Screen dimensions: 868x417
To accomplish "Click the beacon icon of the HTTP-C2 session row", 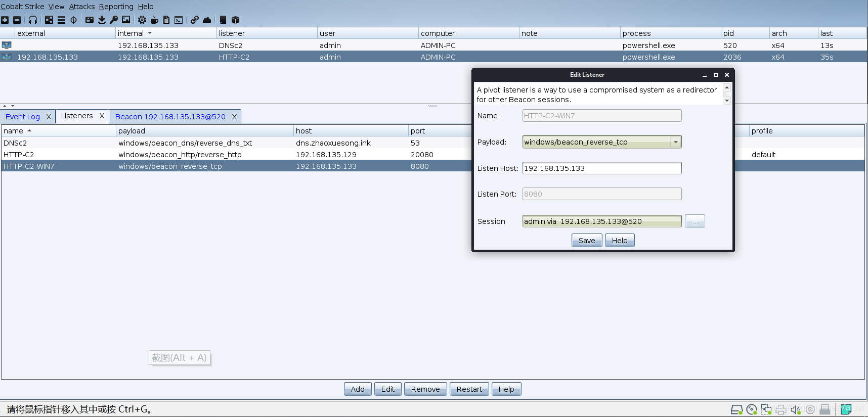I will point(7,57).
